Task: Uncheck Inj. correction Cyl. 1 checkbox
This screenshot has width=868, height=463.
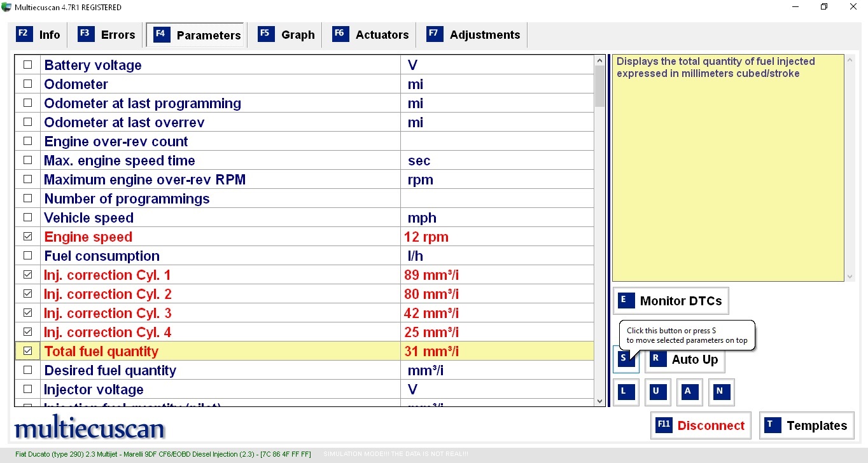Action: coord(27,275)
